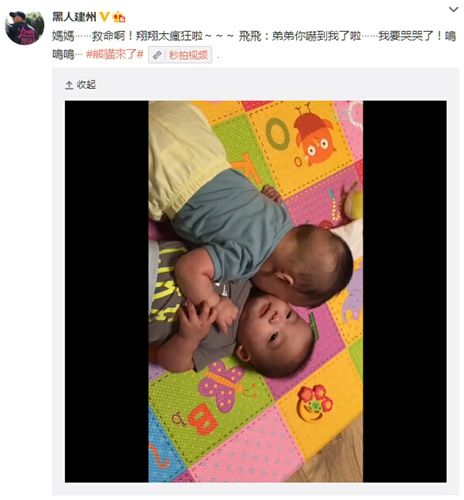Open username 黑人建州 profile
The width and height of the screenshot is (464, 500).
click(74, 16)
